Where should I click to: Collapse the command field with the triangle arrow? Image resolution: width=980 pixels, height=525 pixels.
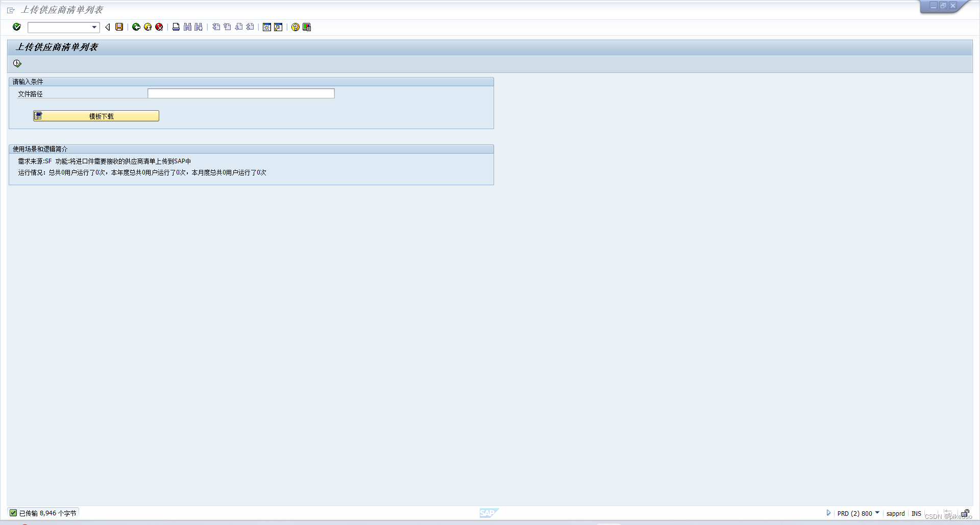107,27
